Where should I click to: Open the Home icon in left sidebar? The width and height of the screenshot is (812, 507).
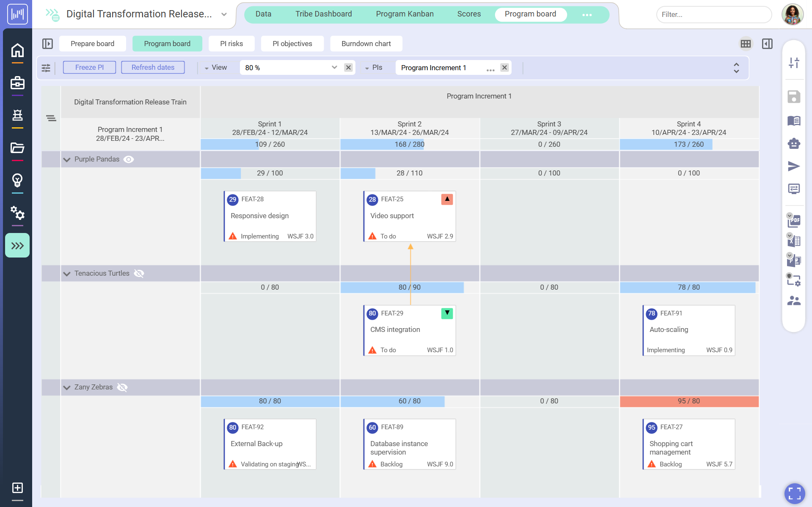point(17,50)
